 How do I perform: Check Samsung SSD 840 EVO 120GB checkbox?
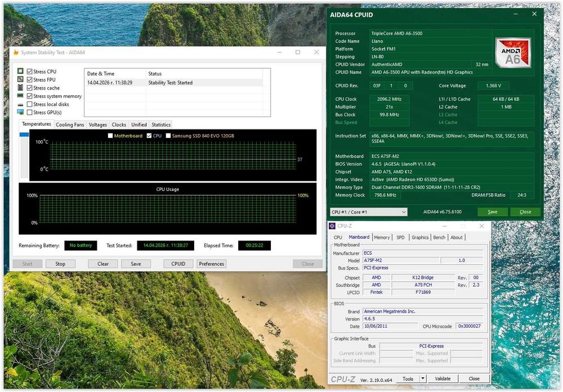pos(168,136)
